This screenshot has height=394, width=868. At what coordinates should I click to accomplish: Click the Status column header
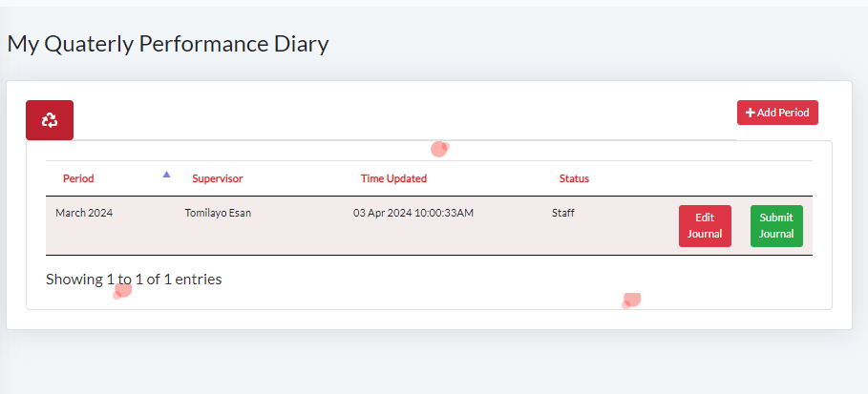point(574,178)
